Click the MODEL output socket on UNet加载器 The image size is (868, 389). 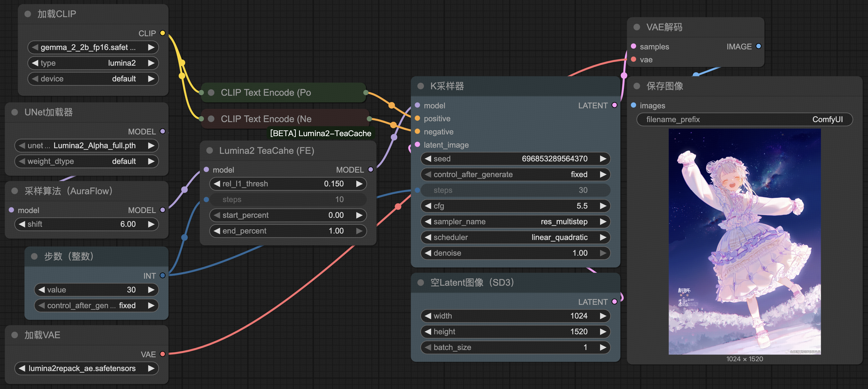click(x=163, y=131)
